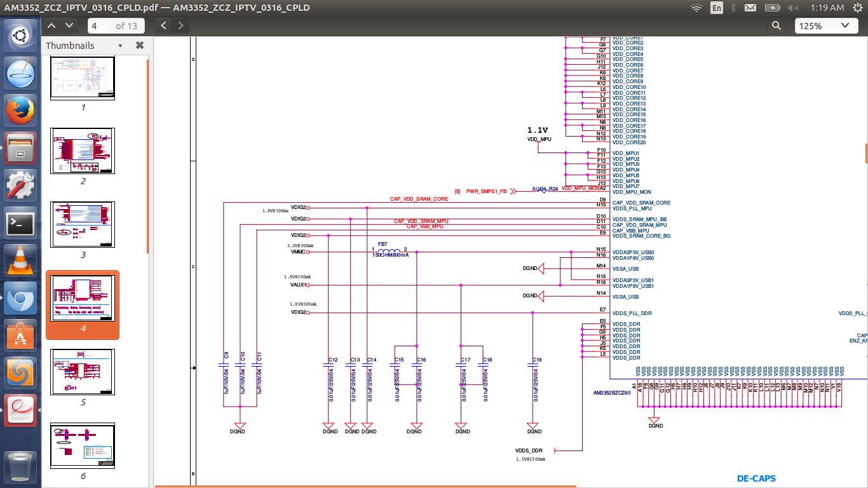Open the Wi-Fi network indicator menu
Image resolution: width=868 pixels, height=488 pixels.
click(696, 8)
